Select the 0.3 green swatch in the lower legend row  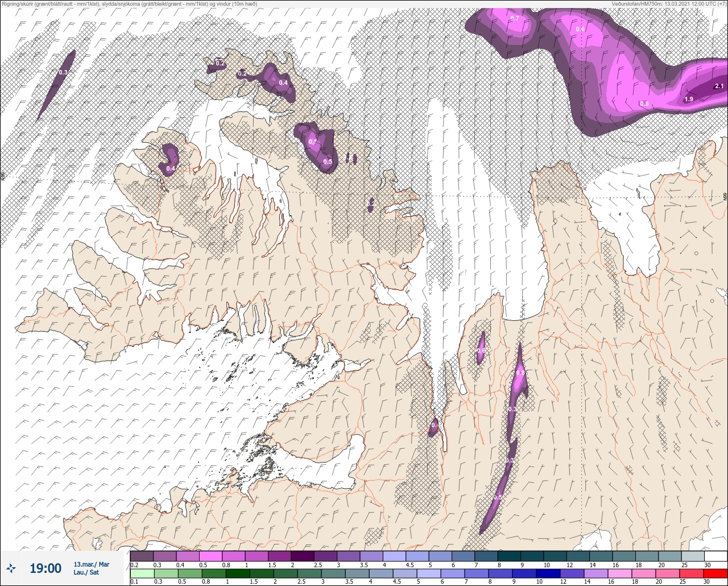point(165,573)
